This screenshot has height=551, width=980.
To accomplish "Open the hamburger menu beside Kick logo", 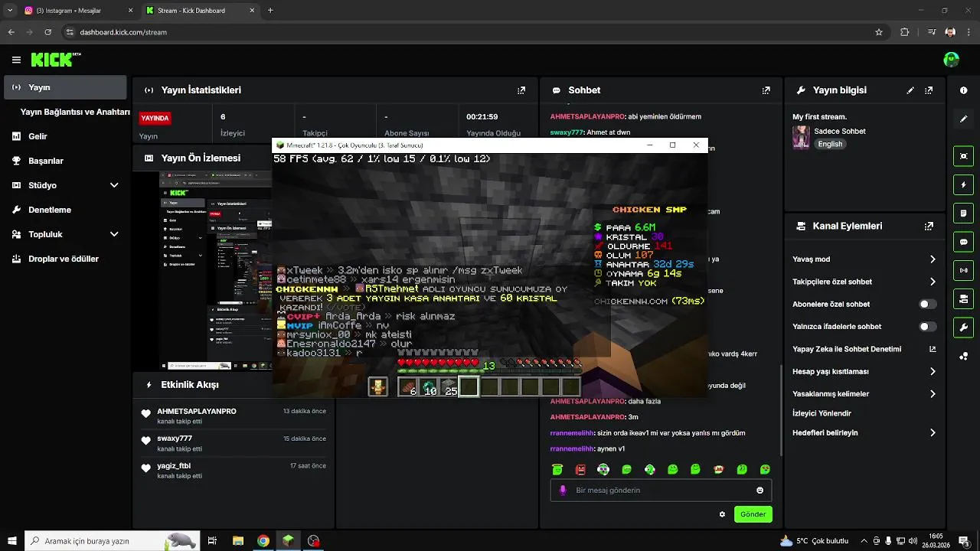I will [x=16, y=60].
